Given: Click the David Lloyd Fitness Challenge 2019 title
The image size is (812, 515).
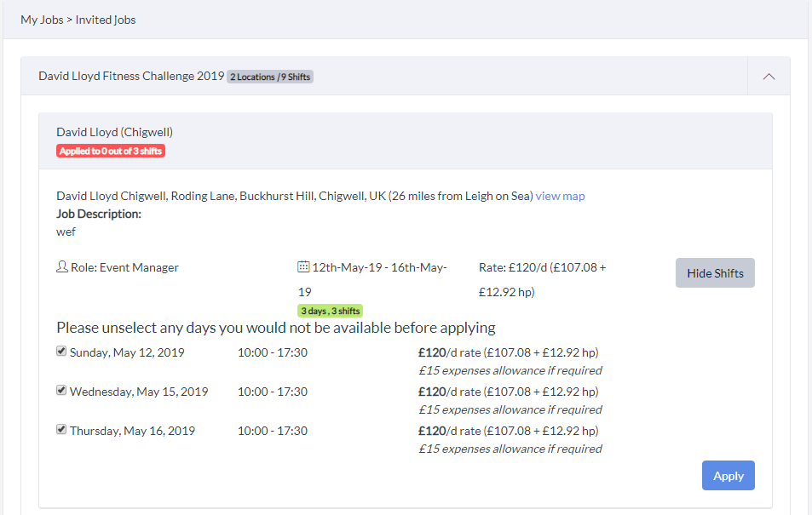Looking at the screenshot, I should (131, 76).
